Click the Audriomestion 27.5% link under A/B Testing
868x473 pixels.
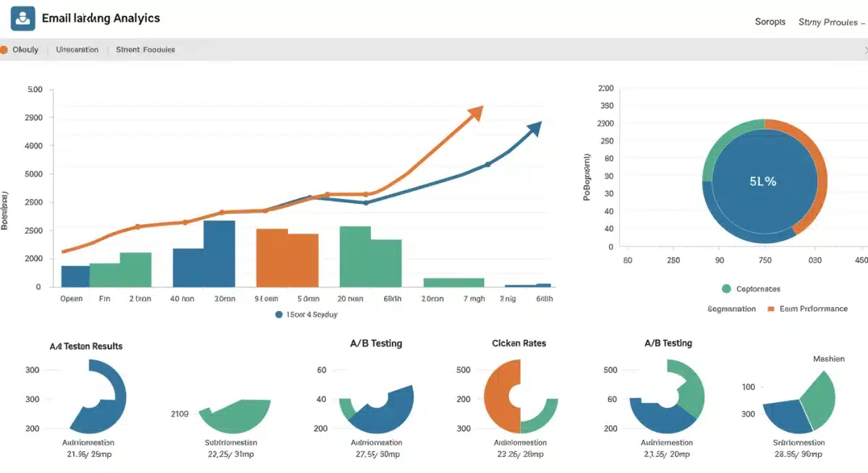pyautogui.click(x=376, y=448)
